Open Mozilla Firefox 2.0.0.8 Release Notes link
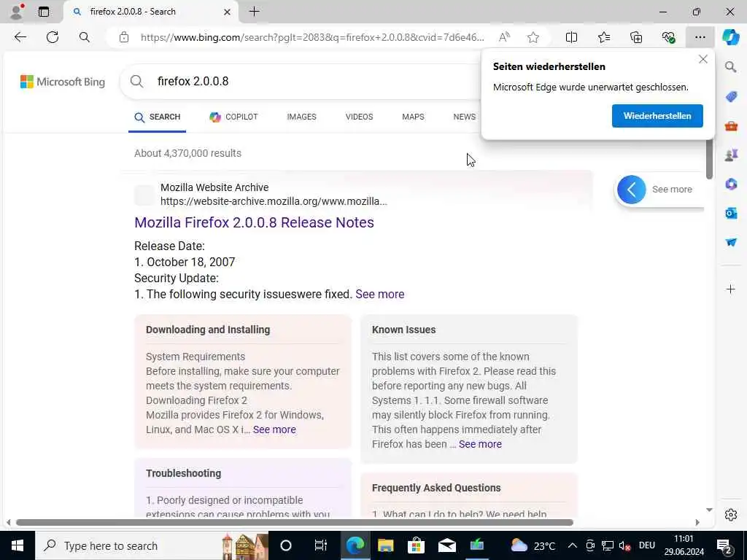The image size is (747, 560). coord(254,222)
